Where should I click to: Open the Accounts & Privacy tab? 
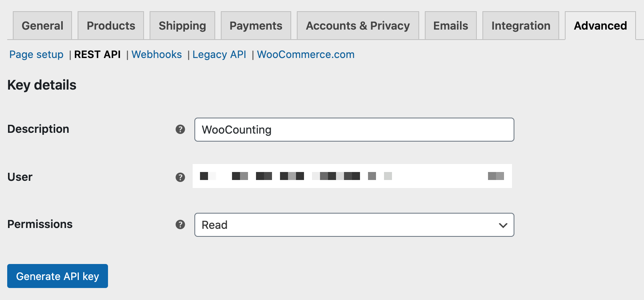coord(358,26)
